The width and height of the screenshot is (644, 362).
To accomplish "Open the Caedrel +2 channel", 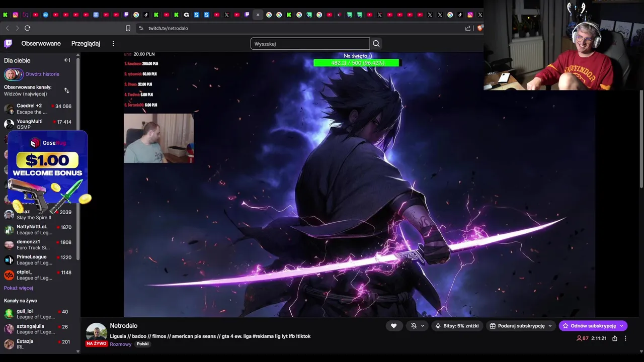I will coord(39,109).
